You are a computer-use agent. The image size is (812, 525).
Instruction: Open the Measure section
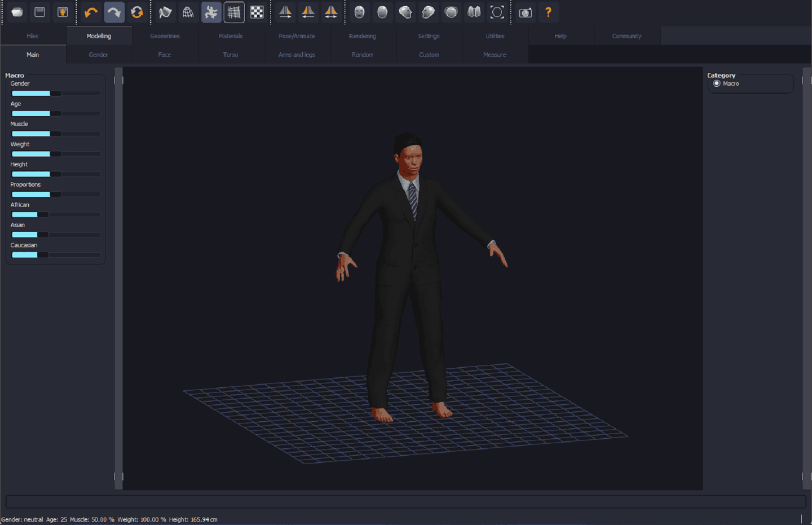click(x=495, y=54)
